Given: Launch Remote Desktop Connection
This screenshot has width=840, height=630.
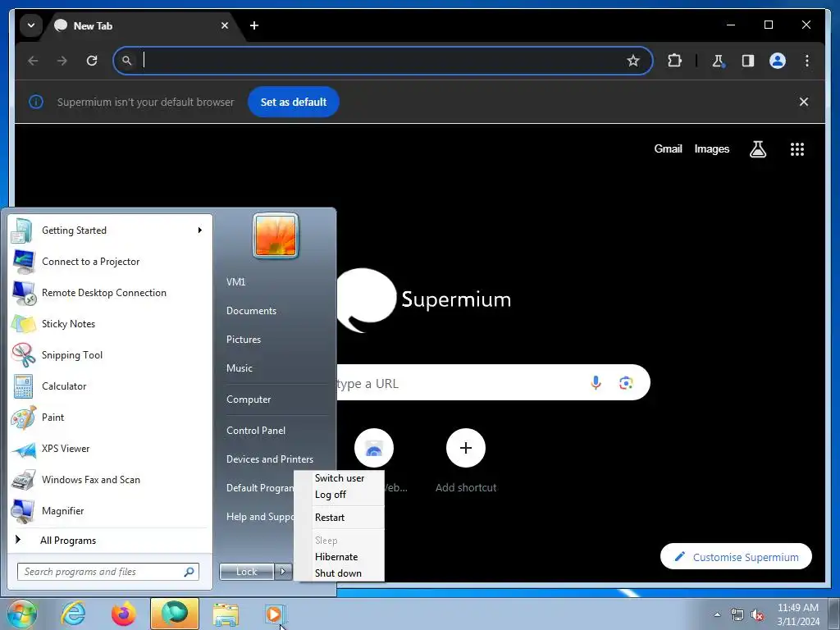Looking at the screenshot, I should point(110,293).
